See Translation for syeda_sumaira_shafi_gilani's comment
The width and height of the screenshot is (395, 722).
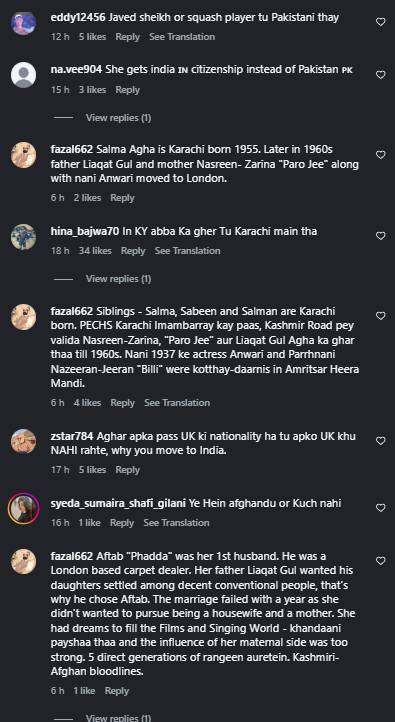coord(176,523)
